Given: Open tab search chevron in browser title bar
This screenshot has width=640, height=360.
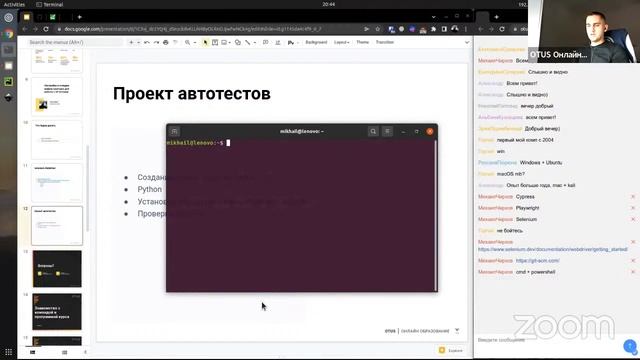Looking at the screenshot, I should coord(433,17).
